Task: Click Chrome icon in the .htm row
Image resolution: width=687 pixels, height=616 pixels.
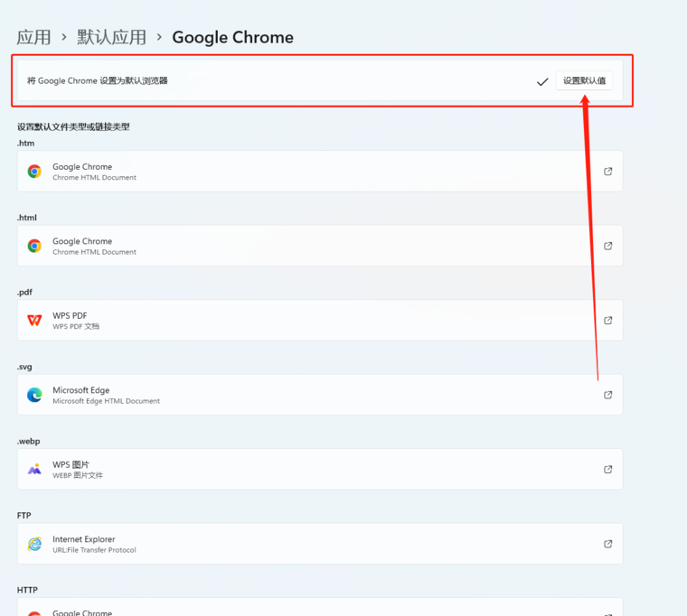Action: (34, 172)
